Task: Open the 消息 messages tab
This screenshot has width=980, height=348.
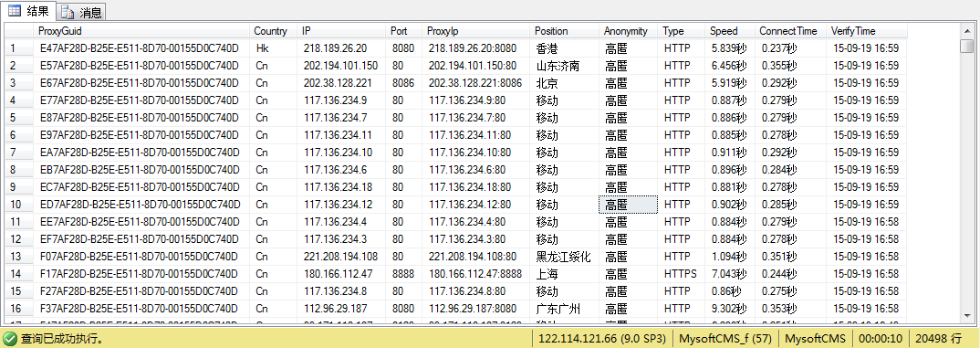Action: 82,12
